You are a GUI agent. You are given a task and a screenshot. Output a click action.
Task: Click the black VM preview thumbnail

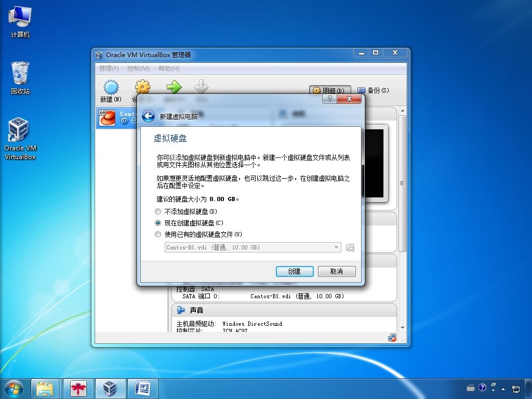pos(374,163)
